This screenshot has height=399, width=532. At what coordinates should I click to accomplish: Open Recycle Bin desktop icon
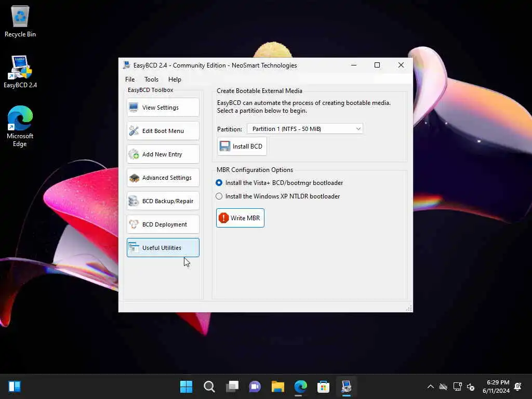(20, 22)
